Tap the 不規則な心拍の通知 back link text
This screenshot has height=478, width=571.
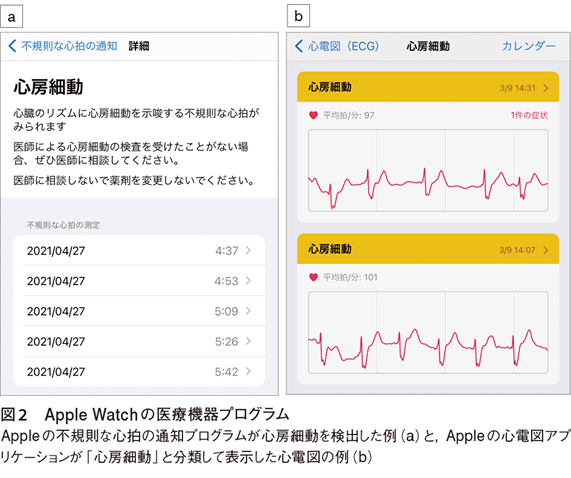tap(69, 46)
